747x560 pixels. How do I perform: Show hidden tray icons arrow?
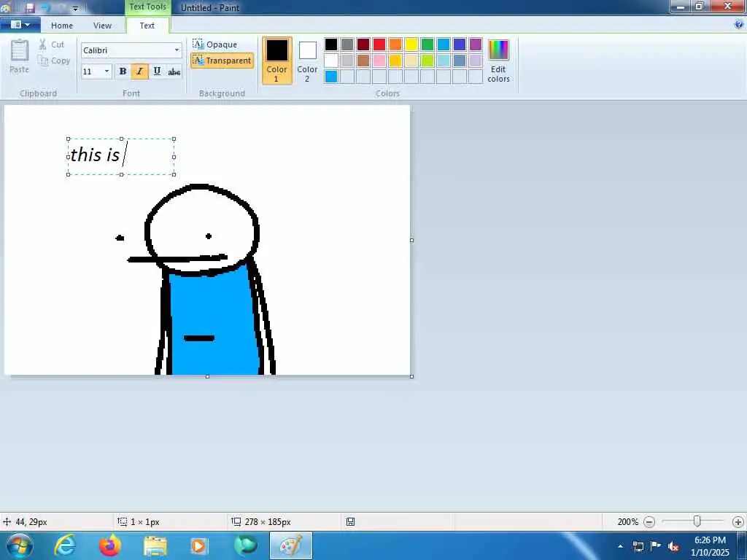620,546
